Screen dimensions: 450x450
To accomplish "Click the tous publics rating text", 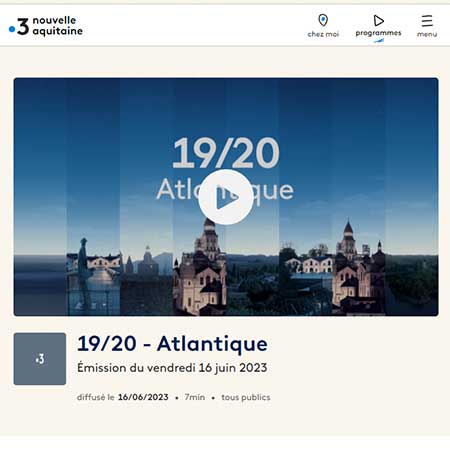I will click(x=246, y=397).
